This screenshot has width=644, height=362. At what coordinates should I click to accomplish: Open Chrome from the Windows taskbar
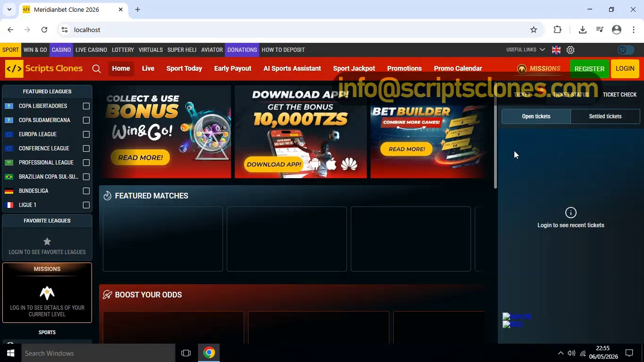(x=209, y=353)
